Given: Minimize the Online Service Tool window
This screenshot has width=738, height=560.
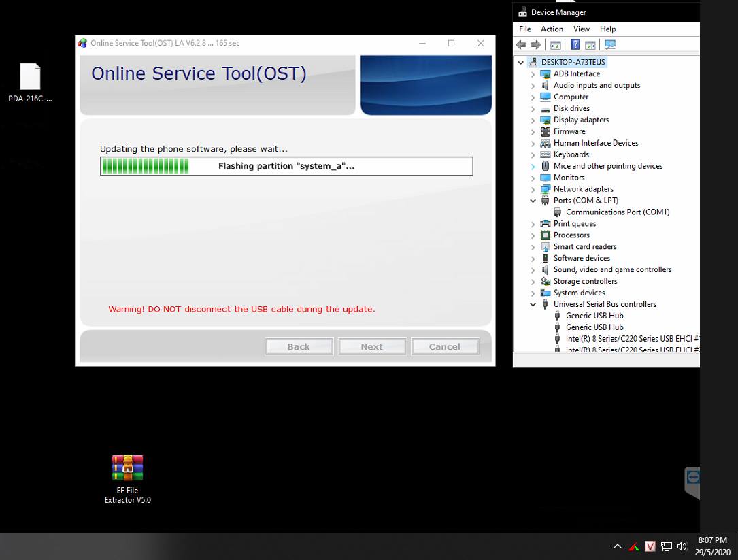Looking at the screenshot, I should pyautogui.click(x=422, y=43).
